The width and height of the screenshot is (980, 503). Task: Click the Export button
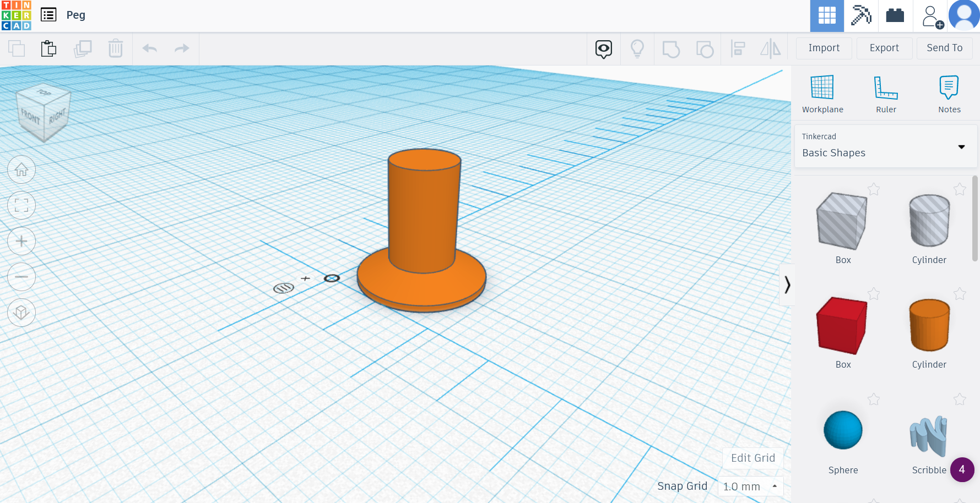[x=884, y=48]
